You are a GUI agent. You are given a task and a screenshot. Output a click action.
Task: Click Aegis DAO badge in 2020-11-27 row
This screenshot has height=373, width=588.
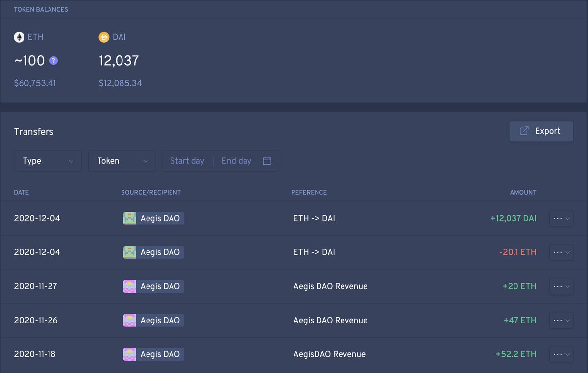pos(154,286)
